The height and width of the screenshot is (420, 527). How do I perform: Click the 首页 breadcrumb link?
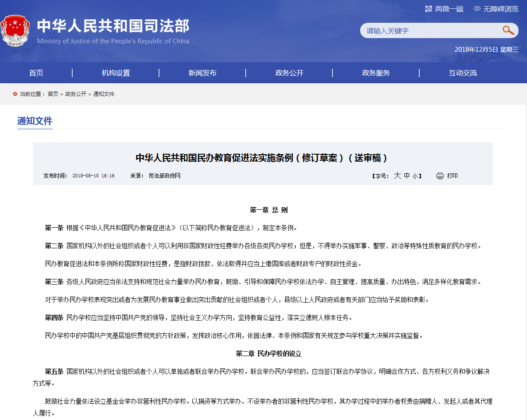coord(53,94)
